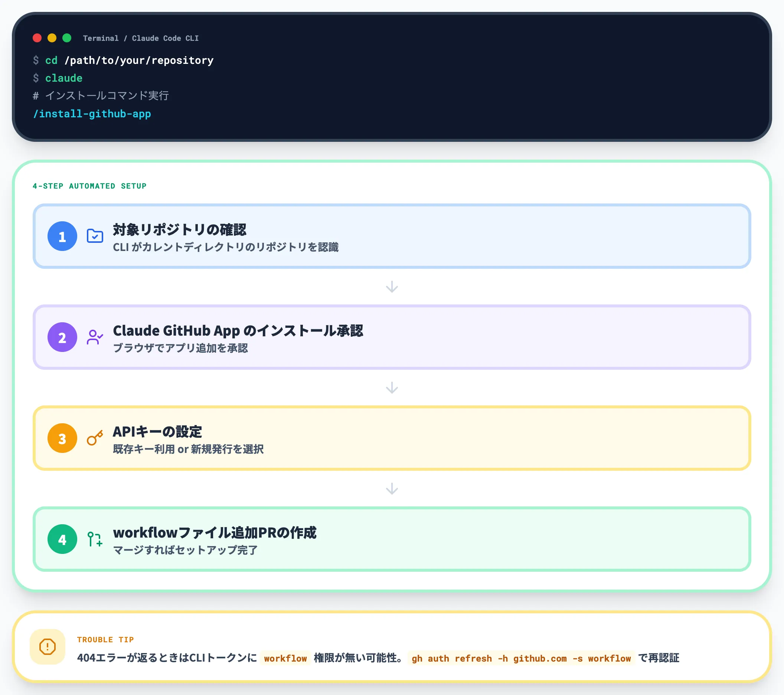The height and width of the screenshot is (695, 784).
Task: Click '404エラーが返るときはCLIトークンに' text
Action: pos(167,658)
